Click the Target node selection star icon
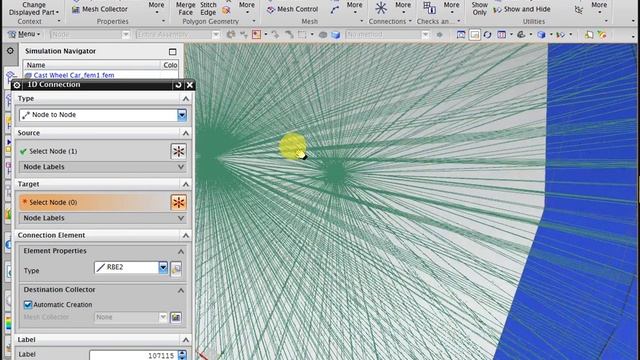The width and height of the screenshot is (640, 360). [178, 202]
